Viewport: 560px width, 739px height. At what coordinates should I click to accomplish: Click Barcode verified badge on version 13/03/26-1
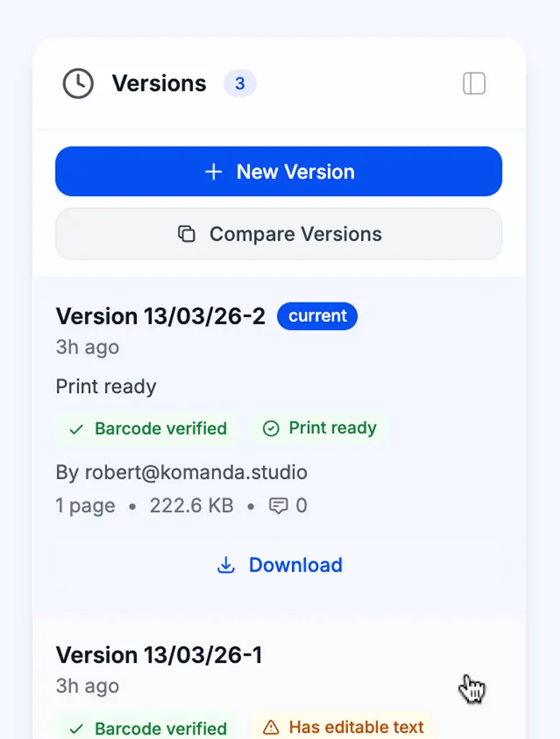pos(146,728)
